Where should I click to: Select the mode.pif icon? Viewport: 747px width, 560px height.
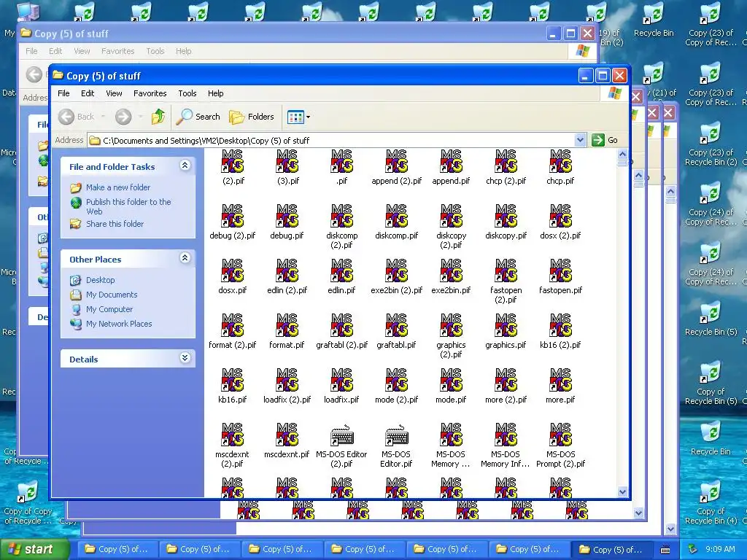(x=451, y=379)
